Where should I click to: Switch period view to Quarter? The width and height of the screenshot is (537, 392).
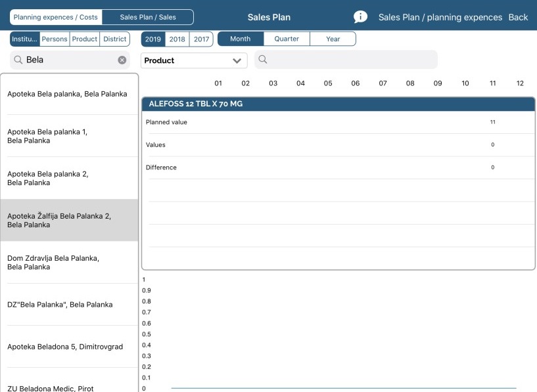[287, 39]
